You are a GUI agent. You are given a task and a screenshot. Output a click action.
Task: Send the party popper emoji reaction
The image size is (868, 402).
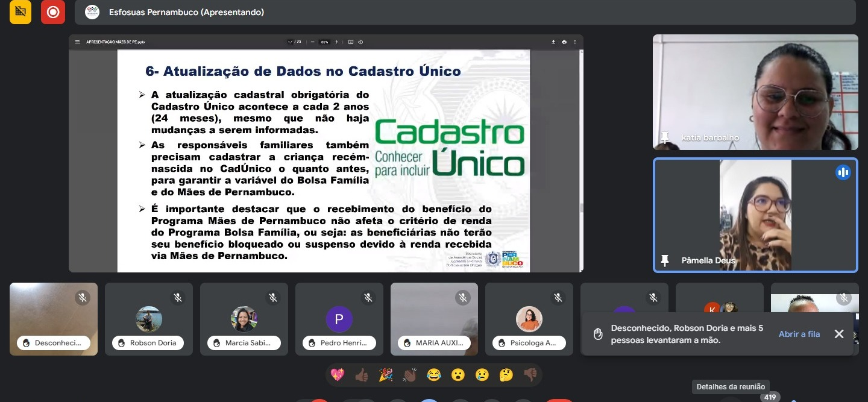click(x=386, y=375)
